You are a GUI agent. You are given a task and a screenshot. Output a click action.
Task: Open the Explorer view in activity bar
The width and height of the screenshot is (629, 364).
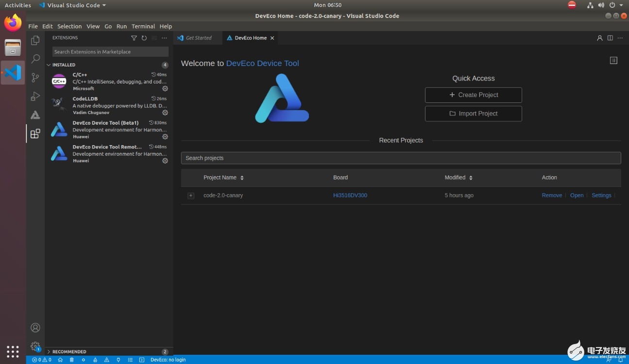[x=35, y=41]
